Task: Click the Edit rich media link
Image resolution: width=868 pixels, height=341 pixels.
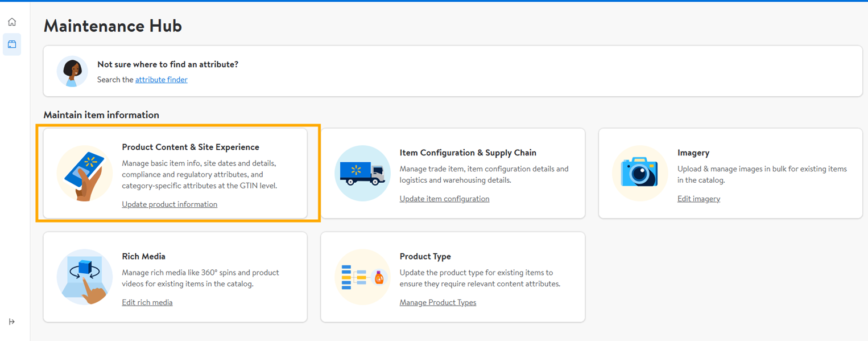Action: pos(147,302)
